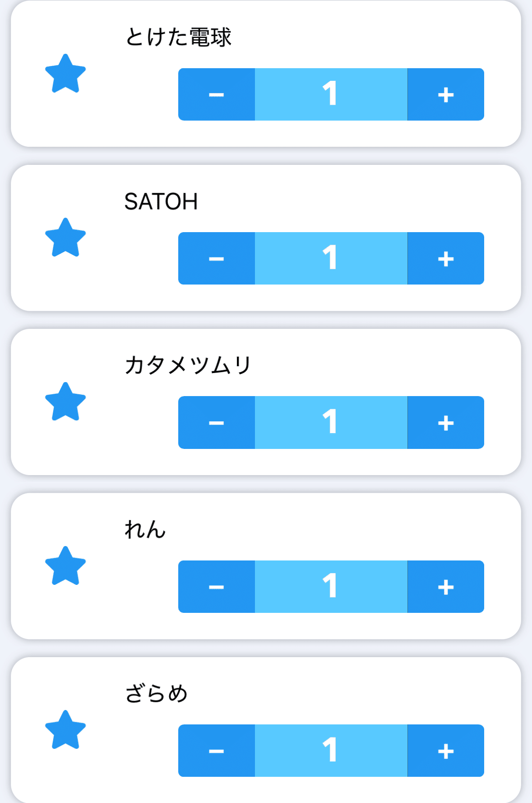This screenshot has height=803, width=532.
Task: Decrease the count for とけた電球
Action: click(217, 94)
